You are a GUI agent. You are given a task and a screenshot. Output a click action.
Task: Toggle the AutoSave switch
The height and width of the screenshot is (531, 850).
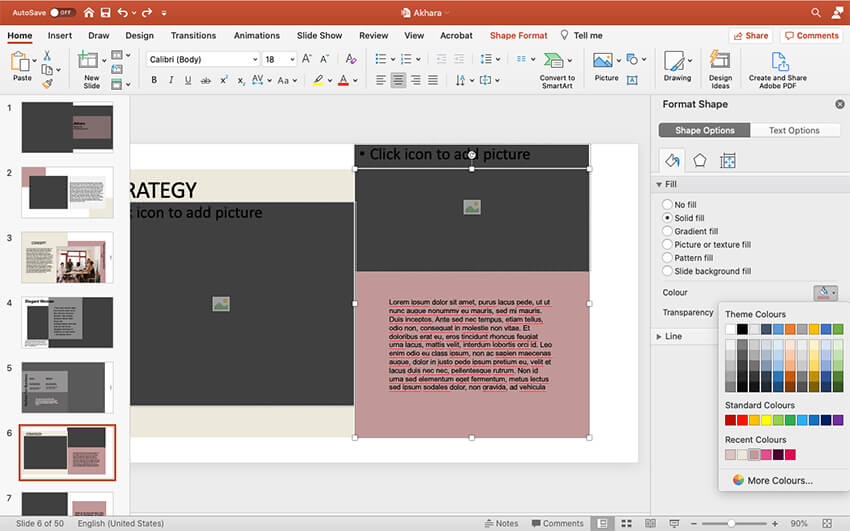[62, 13]
